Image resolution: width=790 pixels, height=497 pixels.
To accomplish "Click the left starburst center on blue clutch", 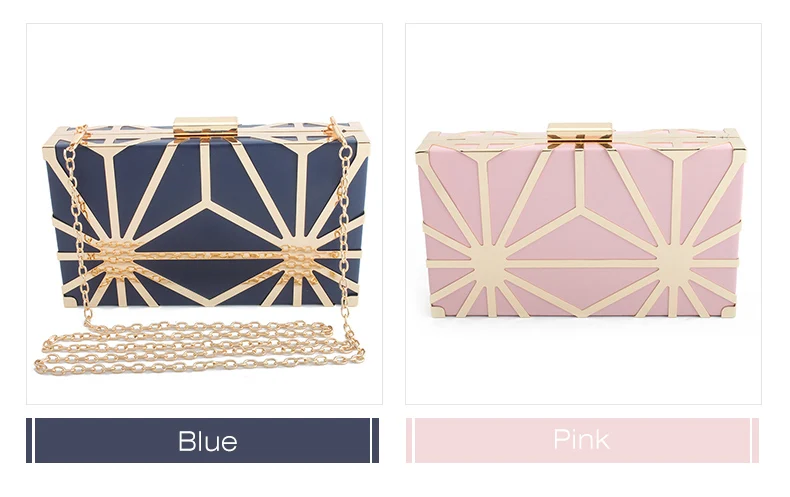I will [x=119, y=257].
